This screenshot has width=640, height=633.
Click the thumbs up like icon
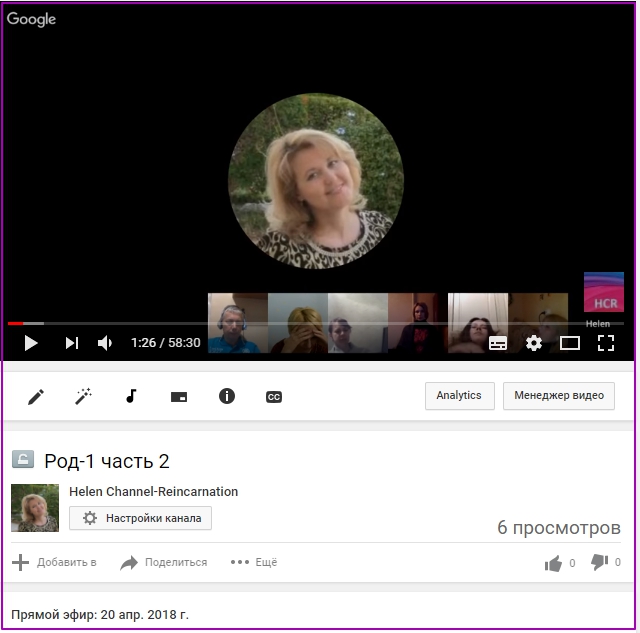point(553,563)
